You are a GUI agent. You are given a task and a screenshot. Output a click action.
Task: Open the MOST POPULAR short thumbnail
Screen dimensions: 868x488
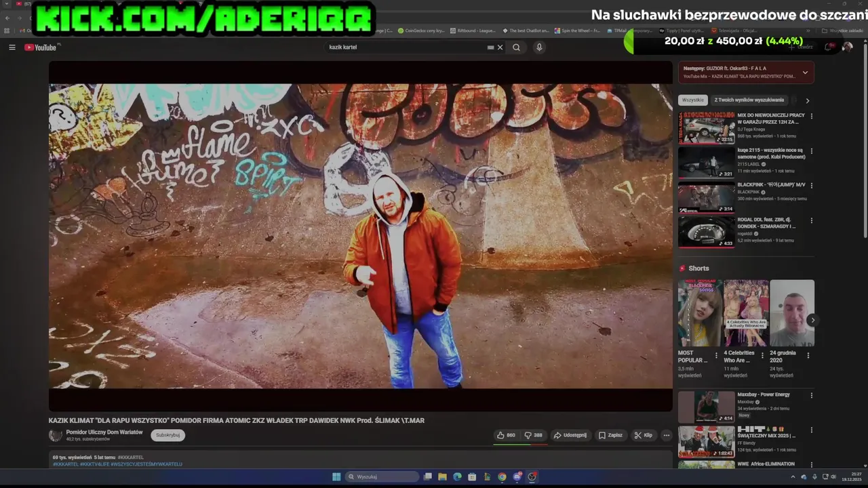(700, 313)
